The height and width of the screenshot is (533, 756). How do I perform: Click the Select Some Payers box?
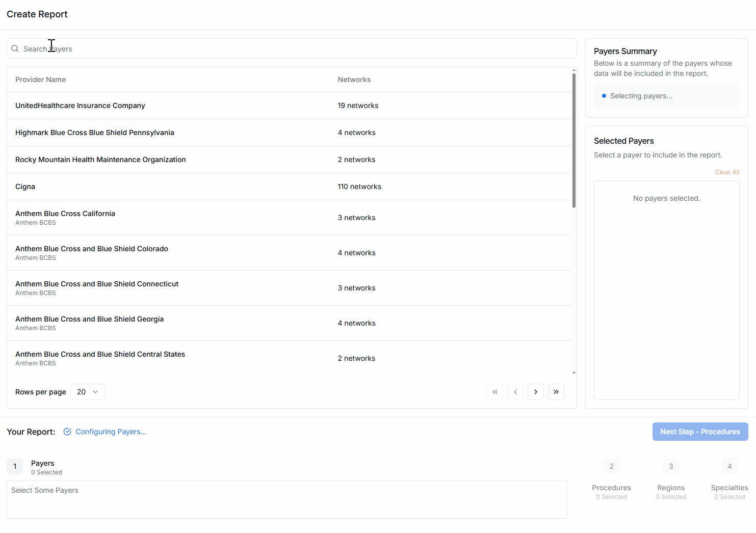287,499
